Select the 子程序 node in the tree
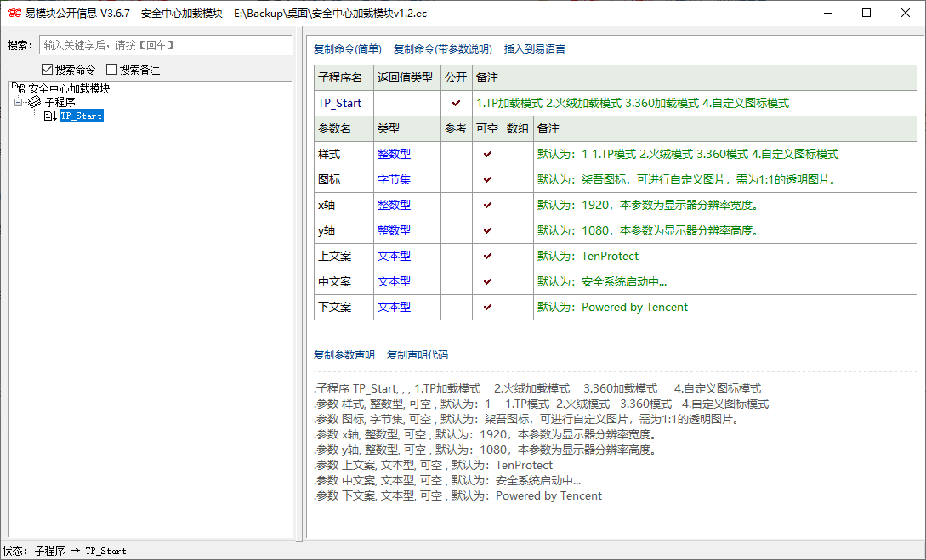This screenshot has width=926, height=560. coord(60,102)
